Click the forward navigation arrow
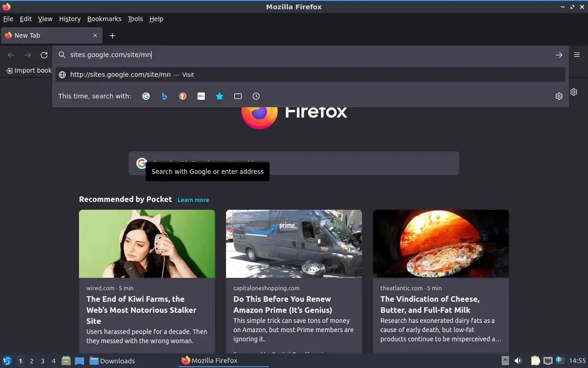The height and width of the screenshot is (368, 588). 28,55
